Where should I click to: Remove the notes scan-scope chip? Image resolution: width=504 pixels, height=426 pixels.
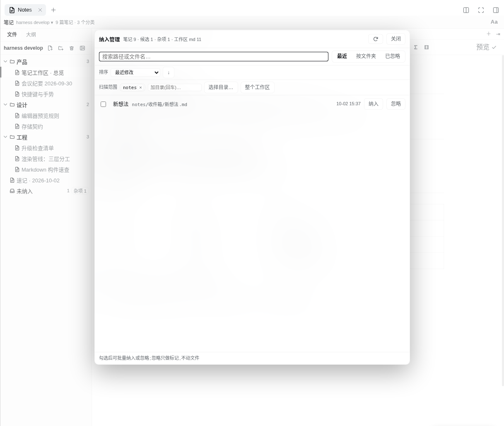(x=140, y=87)
